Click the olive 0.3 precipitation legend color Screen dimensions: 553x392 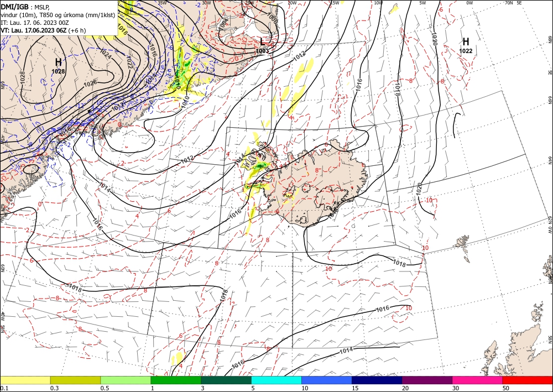point(75,380)
